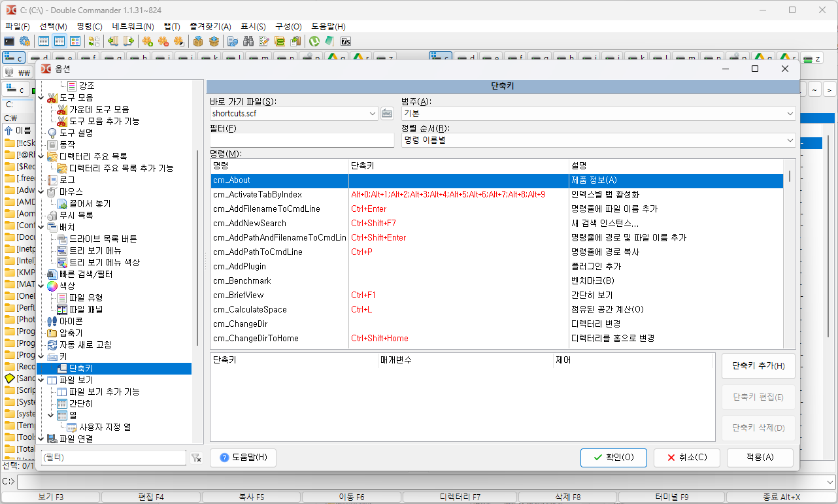
Task: Click the binoculars search toolbar icon
Action: point(248,41)
